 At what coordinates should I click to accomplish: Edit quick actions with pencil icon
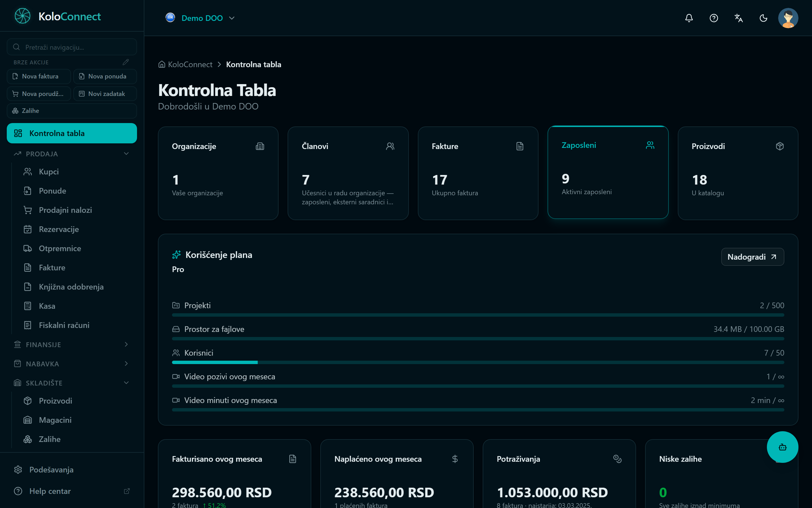point(126,62)
